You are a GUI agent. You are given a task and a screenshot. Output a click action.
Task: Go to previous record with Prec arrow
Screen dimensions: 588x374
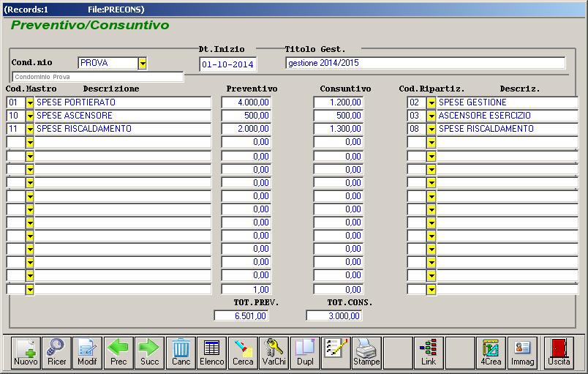tap(118, 353)
